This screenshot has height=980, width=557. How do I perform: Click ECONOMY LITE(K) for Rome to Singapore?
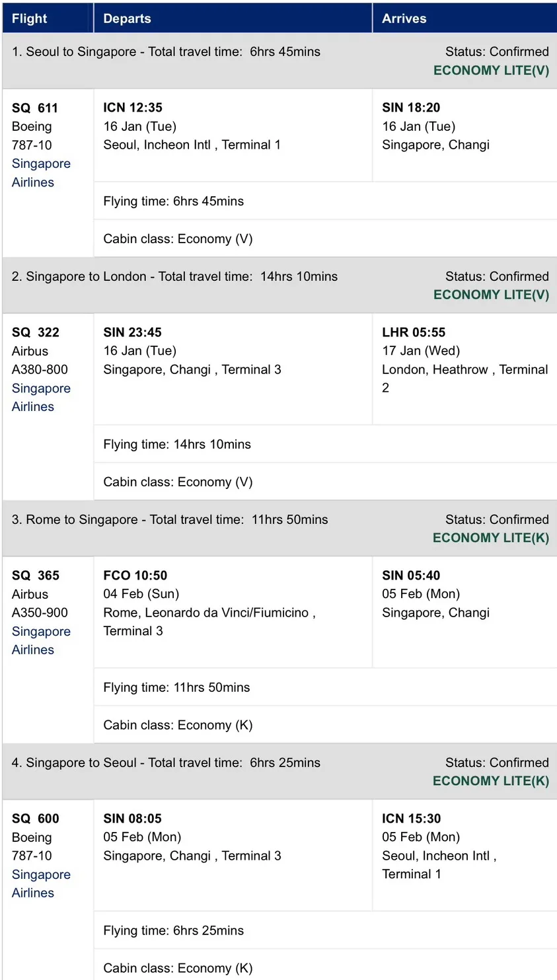point(491,538)
